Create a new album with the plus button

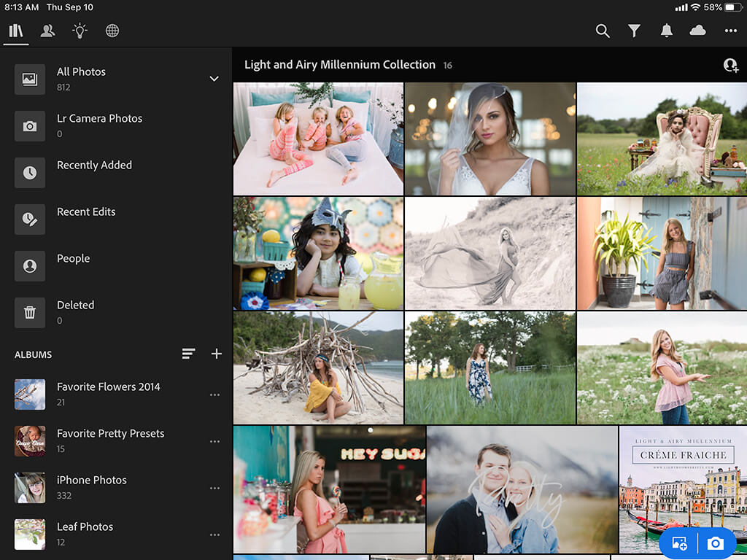[x=216, y=354]
